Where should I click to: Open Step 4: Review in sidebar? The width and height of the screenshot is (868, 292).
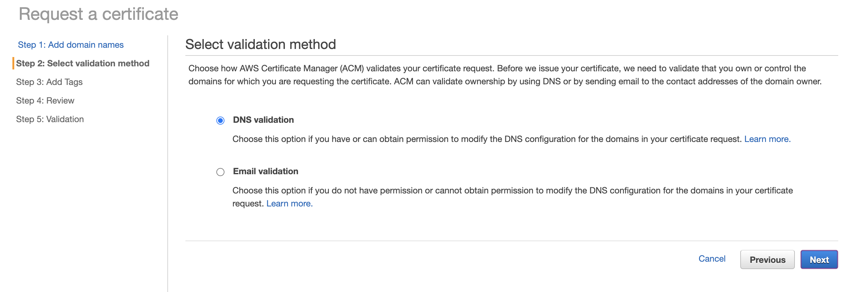[x=45, y=100]
